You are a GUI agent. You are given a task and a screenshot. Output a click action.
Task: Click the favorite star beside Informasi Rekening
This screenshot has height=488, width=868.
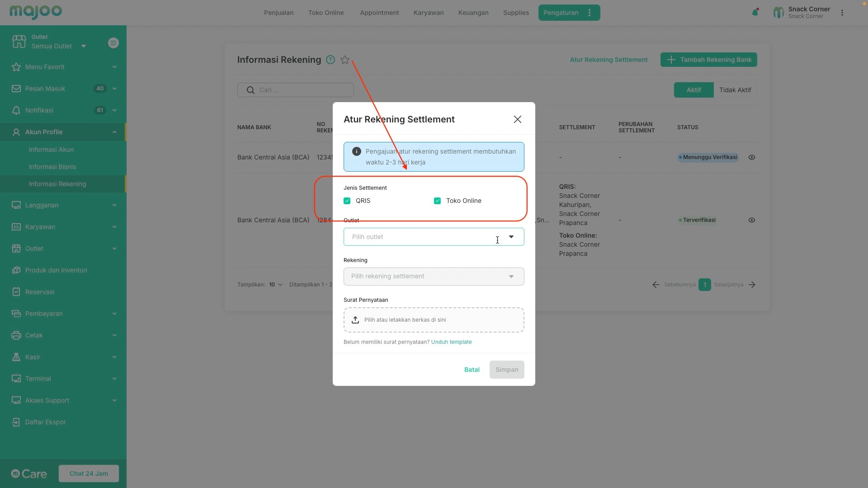point(345,60)
